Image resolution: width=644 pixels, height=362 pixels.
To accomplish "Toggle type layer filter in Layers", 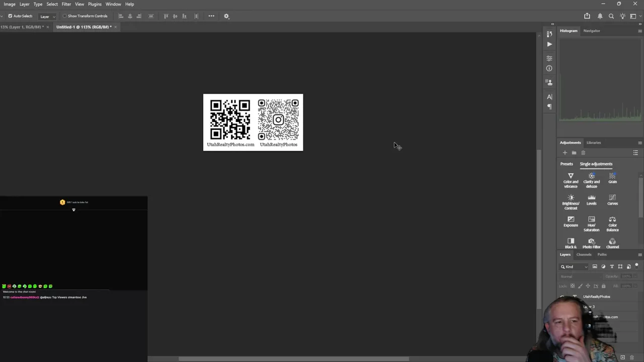I will [x=612, y=266].
